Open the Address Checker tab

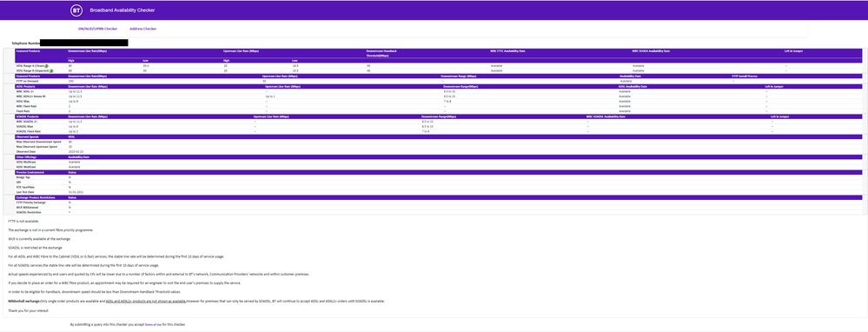142,28
